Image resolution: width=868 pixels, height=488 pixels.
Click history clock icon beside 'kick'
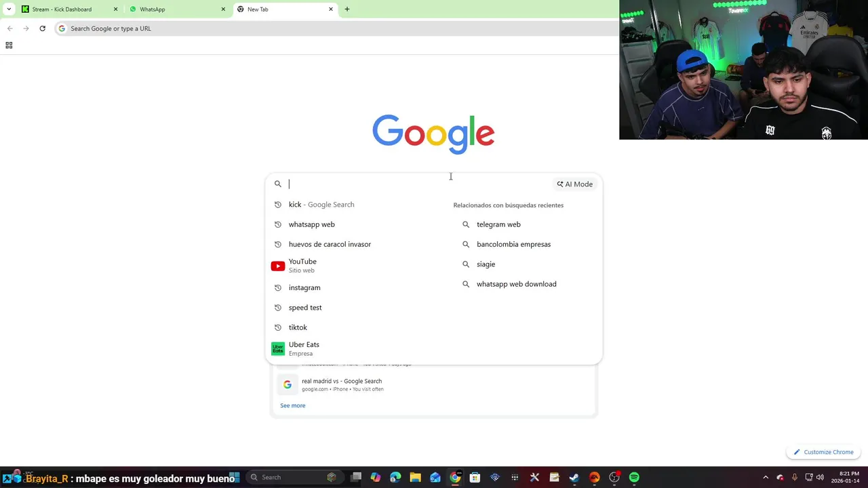278,205
